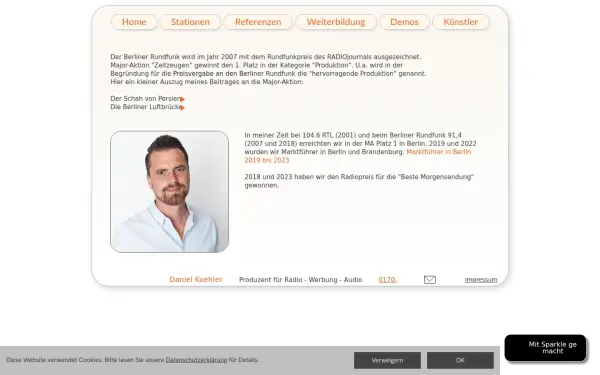The height and width of the screenshot is (375, 600).
Task: Click 'Die Berliner Luftbrücke' text
Action: coord(145,107)
